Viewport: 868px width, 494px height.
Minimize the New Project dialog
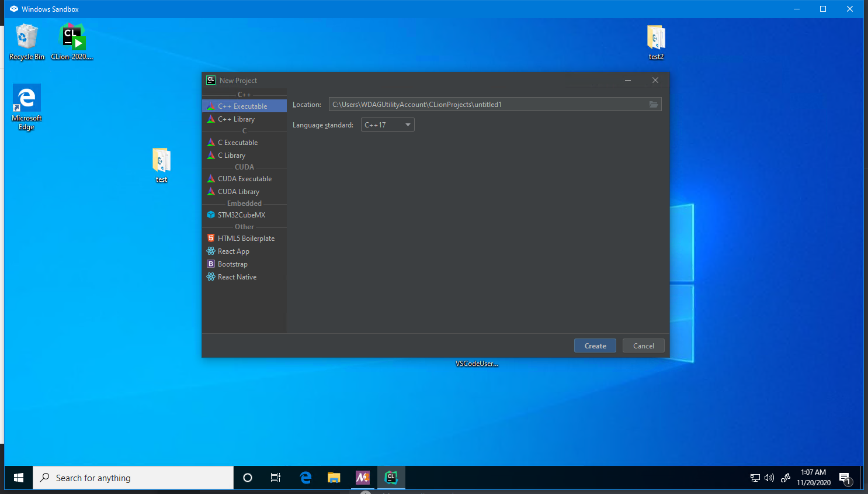point(628,81)
